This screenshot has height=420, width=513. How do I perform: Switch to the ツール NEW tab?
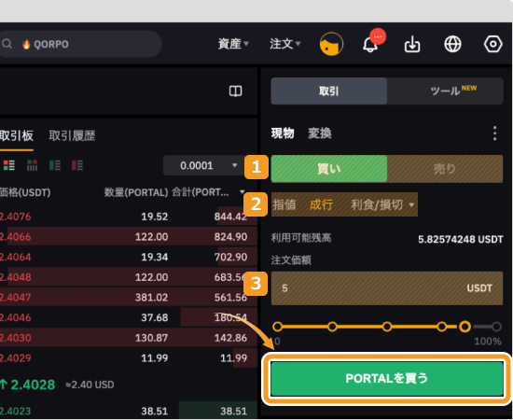pos(445,91)
